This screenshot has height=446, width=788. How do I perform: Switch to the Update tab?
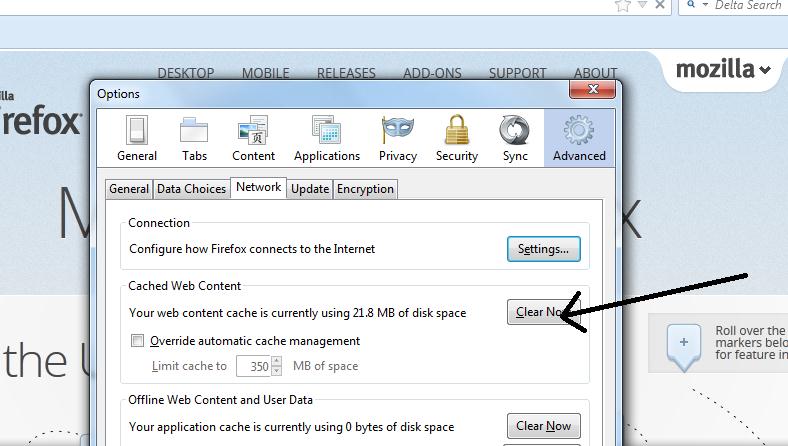coord(310,189)
